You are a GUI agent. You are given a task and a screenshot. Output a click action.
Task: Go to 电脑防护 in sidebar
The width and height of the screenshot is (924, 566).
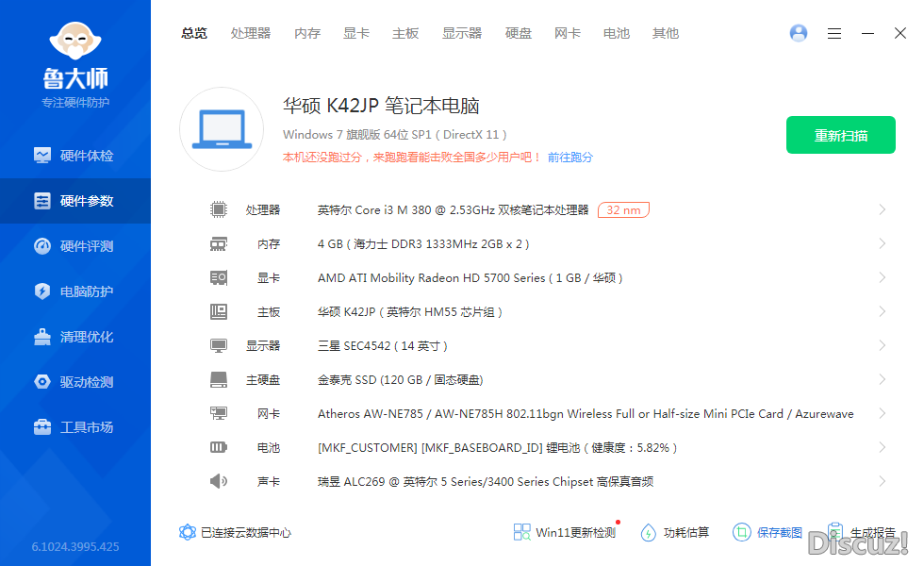[75, 291]
